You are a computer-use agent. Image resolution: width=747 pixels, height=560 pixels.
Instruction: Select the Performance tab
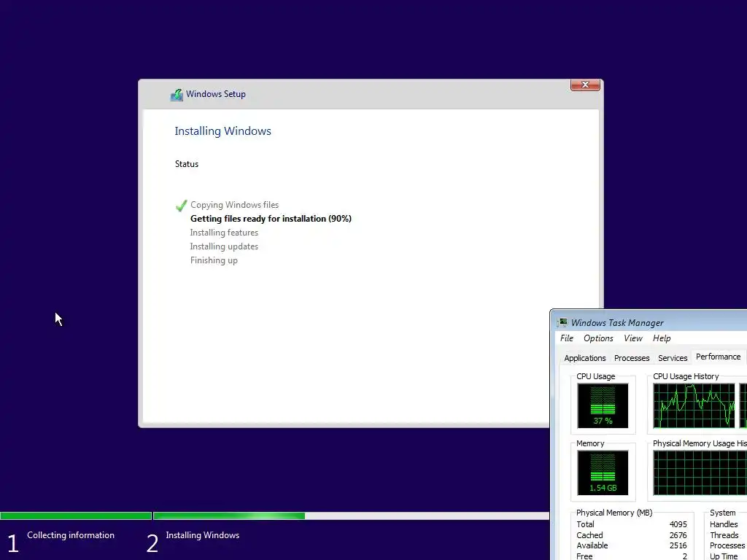[x=718, y=357]
